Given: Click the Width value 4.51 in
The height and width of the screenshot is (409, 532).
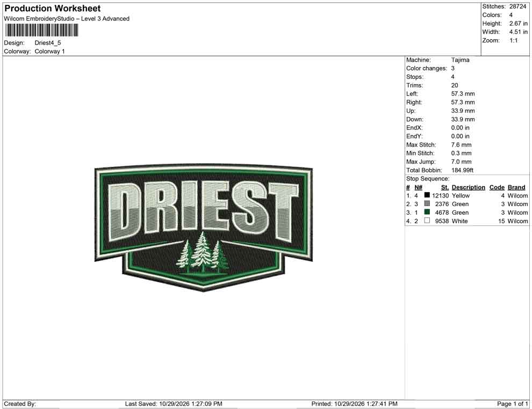Looking at the screenshot, I should [x=519, y=32].
